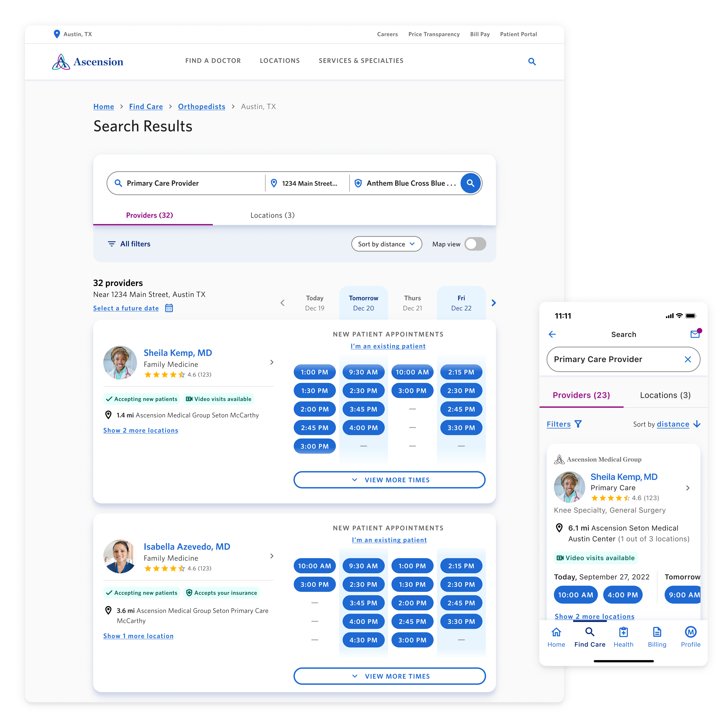The width and height of the screenshot is (728, 728).
Task: Switch to the desktop Locations (3) tab
Action: click(x=272, y=216)
